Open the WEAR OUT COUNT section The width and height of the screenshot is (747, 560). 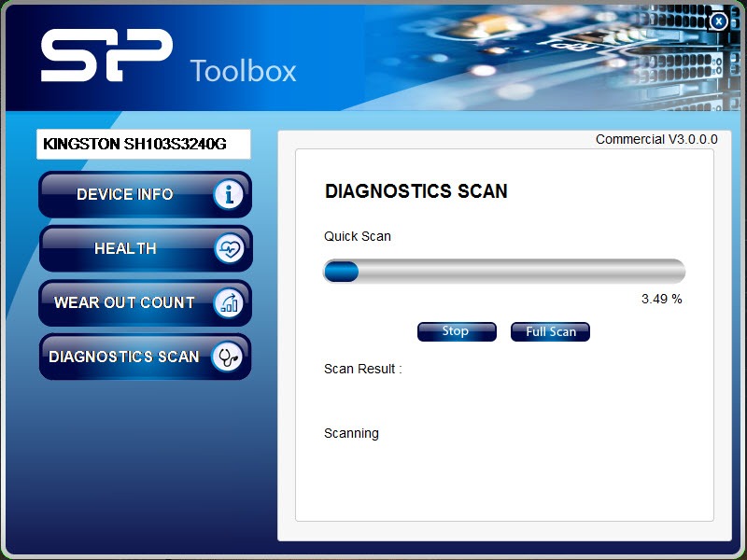145,302
